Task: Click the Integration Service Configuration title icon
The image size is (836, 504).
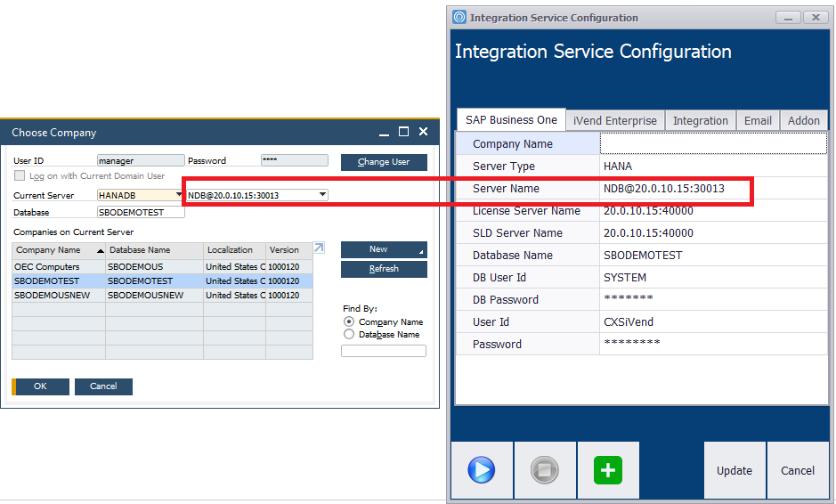Action: pyautogui.click(x=459, y=17)
